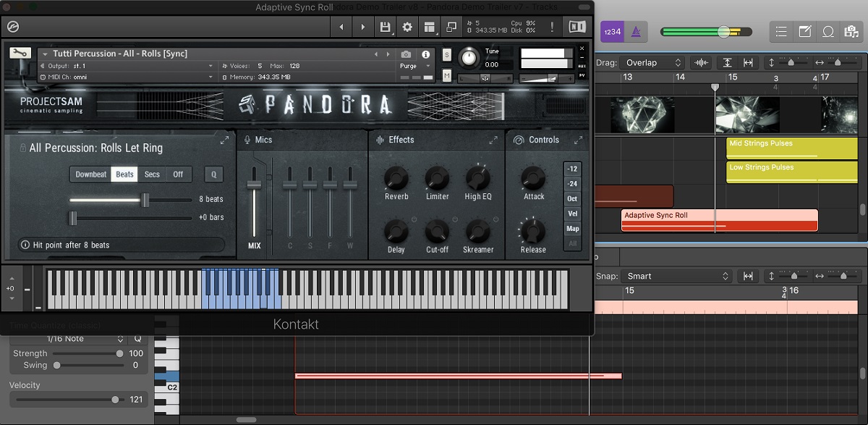The height and width of the screenshot is (425, 868).
Task: Expand the Controls panel
Action: (579, 140)
